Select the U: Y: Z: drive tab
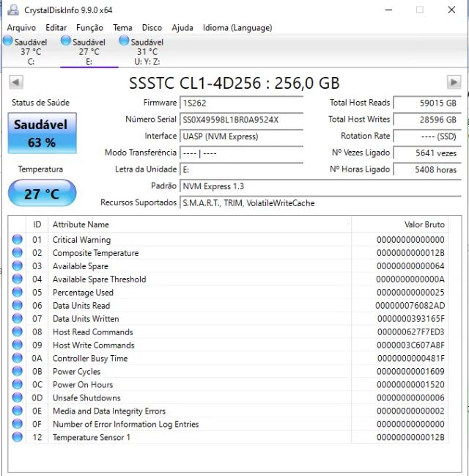Screen dimensions: 469x476 tap(147, 51)
